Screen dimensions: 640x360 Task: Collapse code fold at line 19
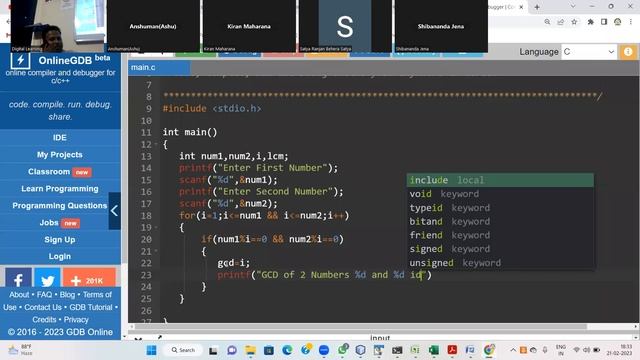pyautogui.click(x=156, y=227)
